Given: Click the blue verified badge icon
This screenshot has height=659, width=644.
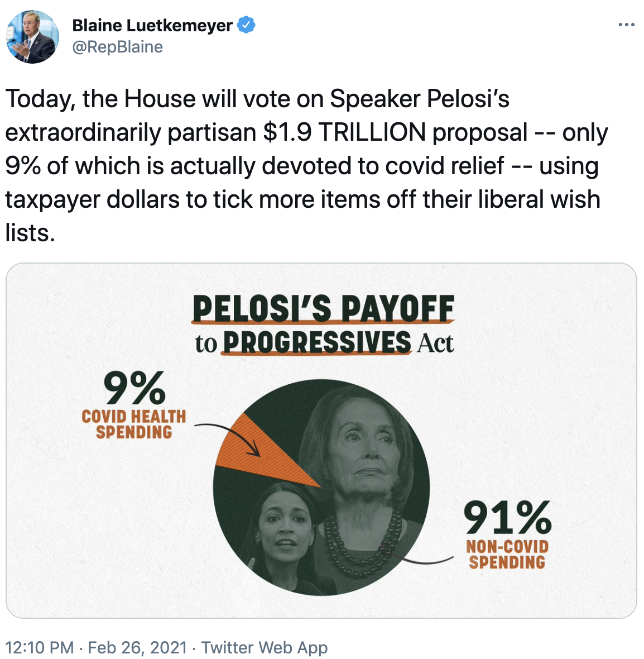Looking at the screenshot, I should (246, 25).
